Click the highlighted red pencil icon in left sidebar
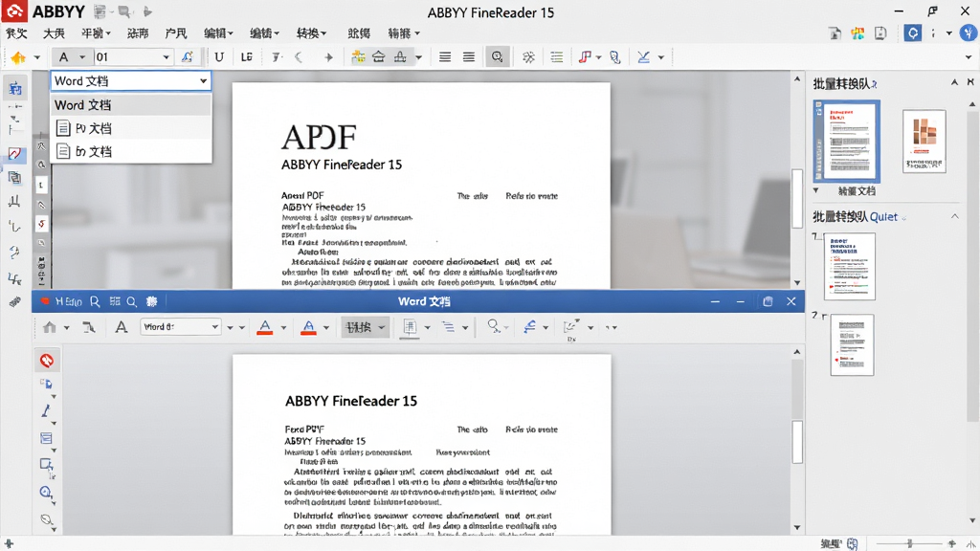The image size is (980, 551). (15, 154)
